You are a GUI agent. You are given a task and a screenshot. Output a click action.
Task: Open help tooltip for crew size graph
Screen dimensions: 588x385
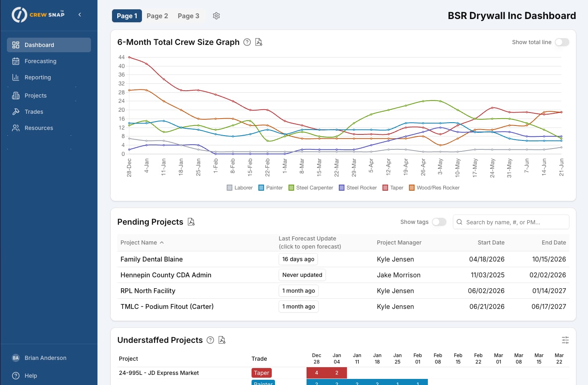247,42
